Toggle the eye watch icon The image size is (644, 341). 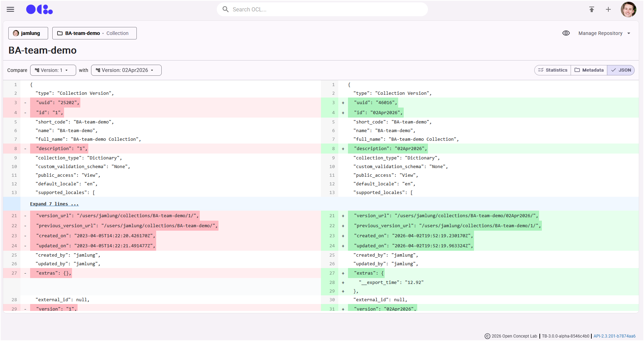tap(566, 33)
